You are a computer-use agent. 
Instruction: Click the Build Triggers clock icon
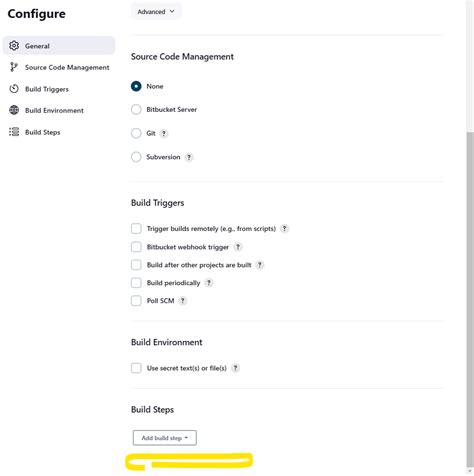pos(14,89)
